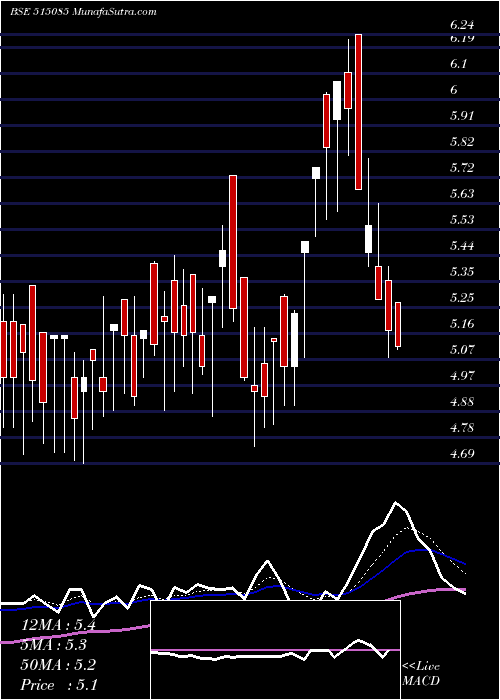Click the 12MA : 5.4 legend entry
This screenshot has height=700, width=500.
(x=58, y=625)
